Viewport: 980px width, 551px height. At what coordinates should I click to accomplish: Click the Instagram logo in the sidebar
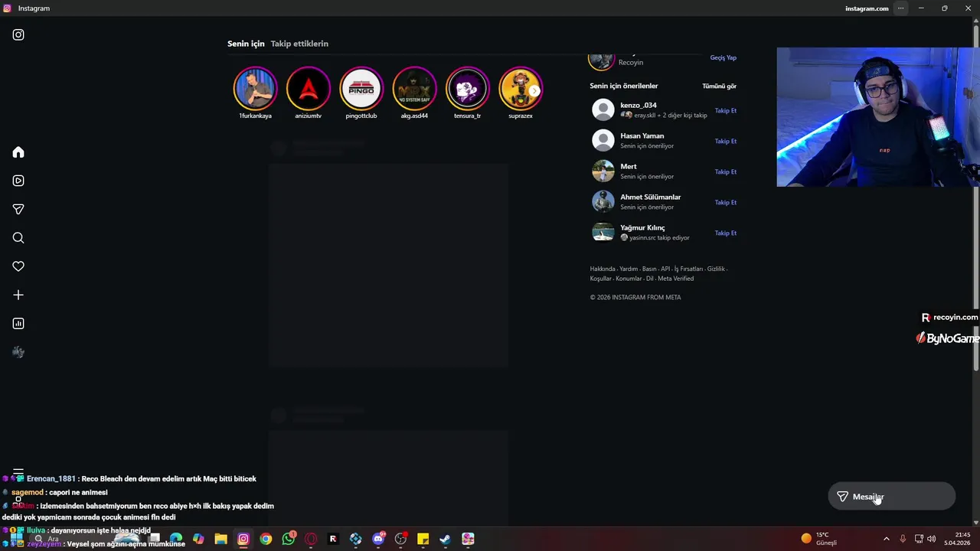click(x=18, y=34)
